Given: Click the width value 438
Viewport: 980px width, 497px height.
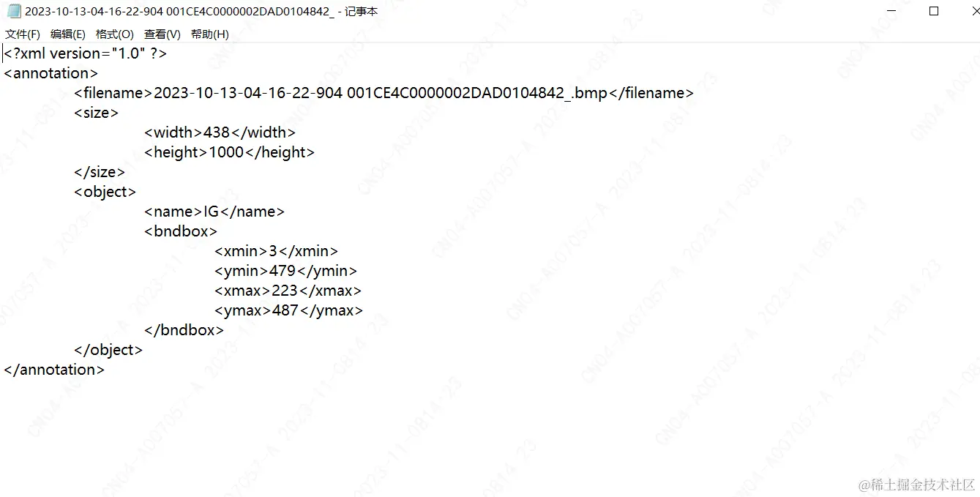Looking at the screenshot, I should pos(217,132).
